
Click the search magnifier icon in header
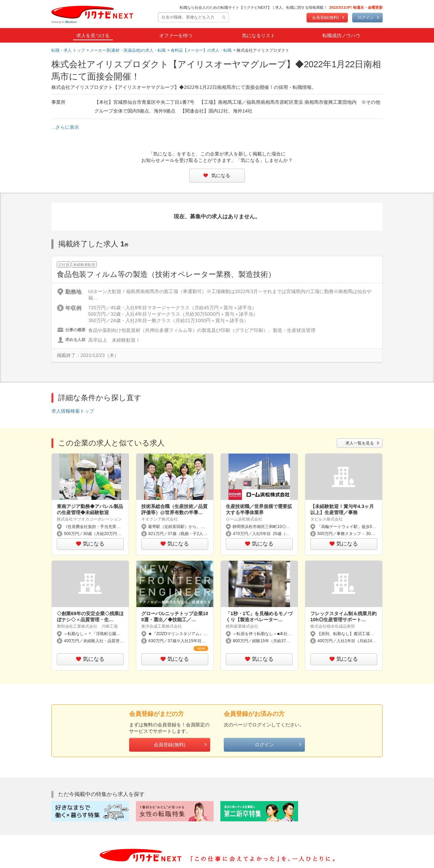[224, 18]
